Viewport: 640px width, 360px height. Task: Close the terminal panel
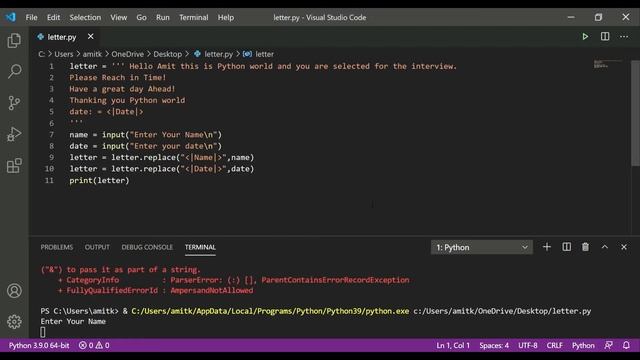point(624,247)
